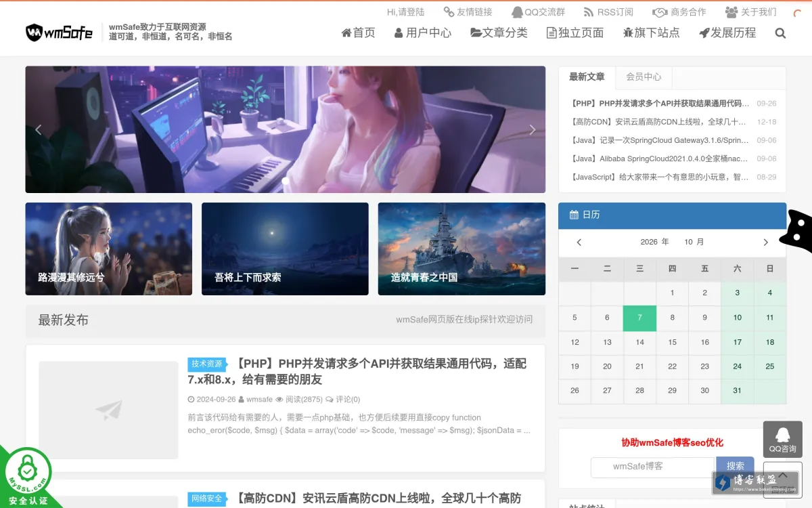Open 用户中心 menu
Viewport: 812px width, 508px height.
pyautogui.click(x=423, y=33)
